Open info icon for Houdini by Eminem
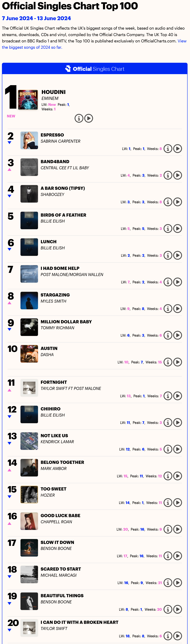Image resolution: width=190 pixels, height=644 pixels. [x=79, y=118]
